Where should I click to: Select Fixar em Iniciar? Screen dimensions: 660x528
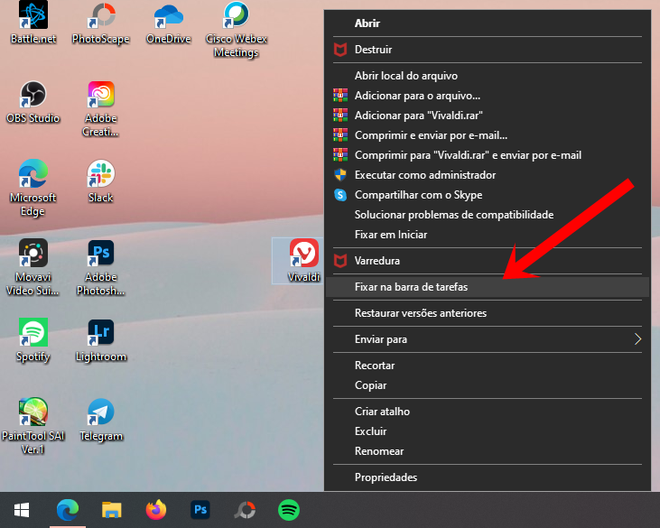click(487, 235)
